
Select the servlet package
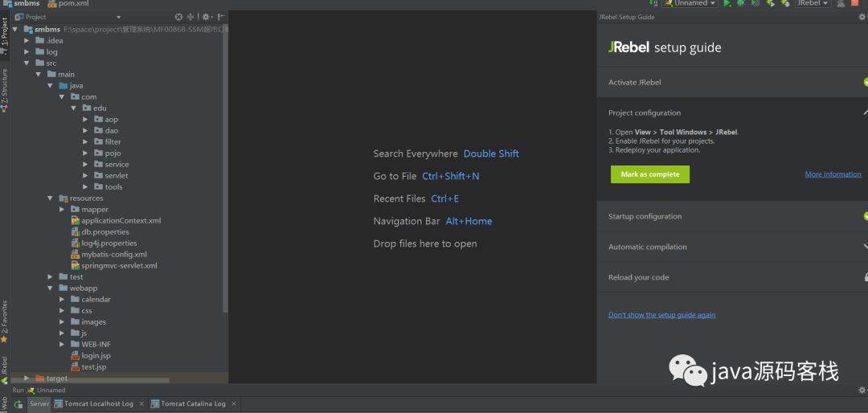(111, 175)
